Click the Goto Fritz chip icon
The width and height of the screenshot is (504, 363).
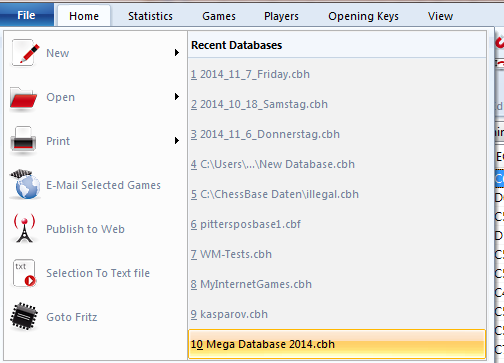point(24,316)
